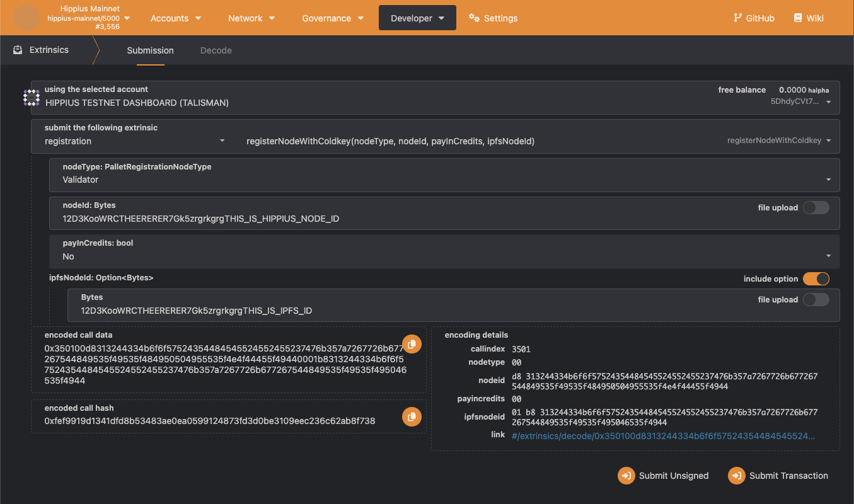Image resolution: width=854 pixels, height=504 pixels.
Task: Click the Extrinsics inbox icon
Action: tap(18, 50)
